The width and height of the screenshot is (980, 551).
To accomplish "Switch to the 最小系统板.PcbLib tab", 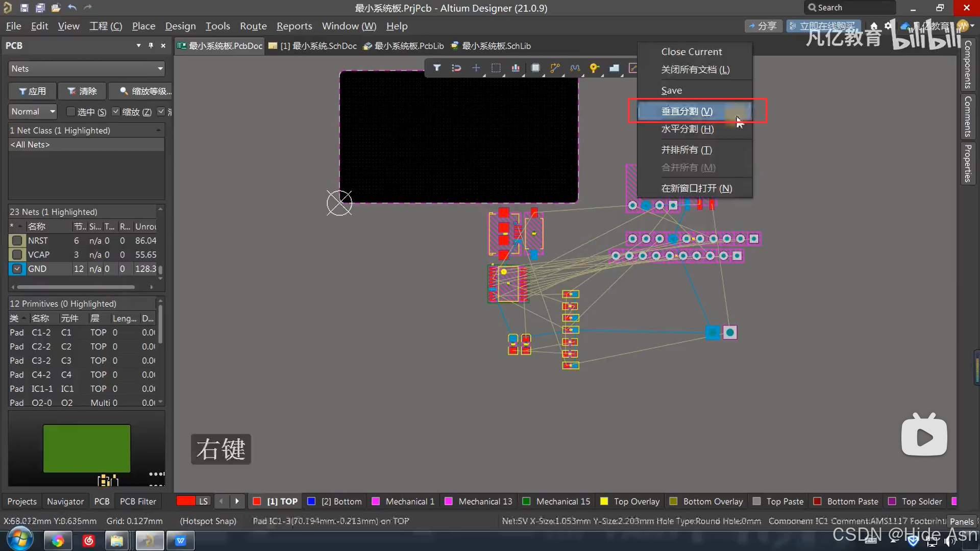I will pyautogui.click(x=403, y=46).
